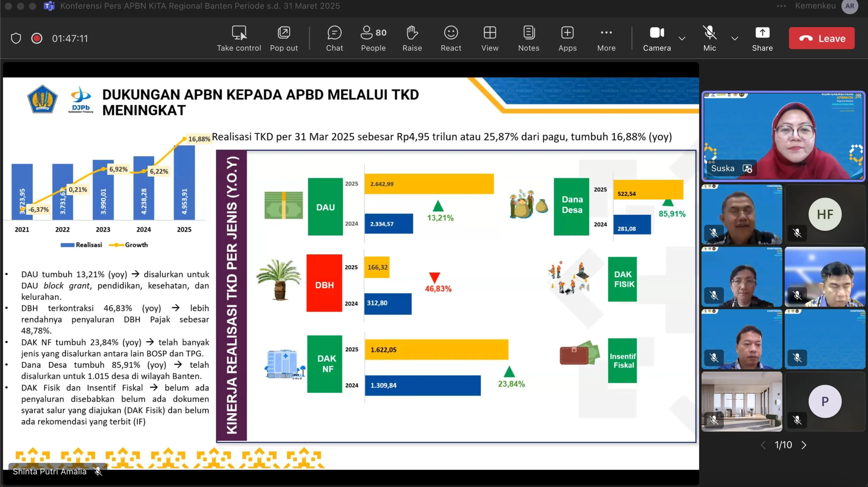The image size is (868, 487).
Task: Open the AR profile avatar
Action: [849, 6]
